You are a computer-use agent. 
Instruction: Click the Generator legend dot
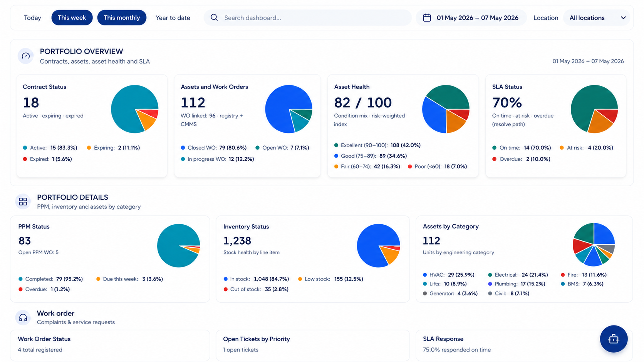point(425,294)
